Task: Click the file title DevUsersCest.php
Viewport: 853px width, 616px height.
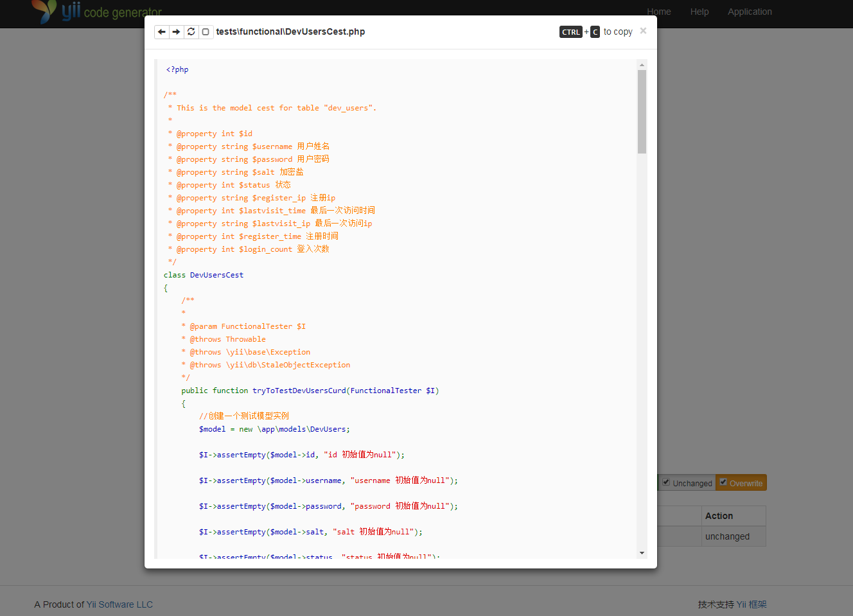Action: 290,31
